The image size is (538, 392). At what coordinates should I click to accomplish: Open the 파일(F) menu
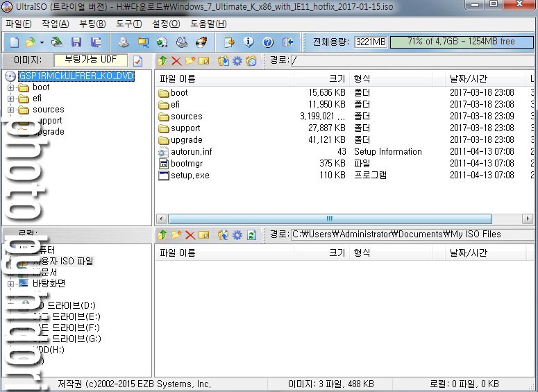coord(19,24)
